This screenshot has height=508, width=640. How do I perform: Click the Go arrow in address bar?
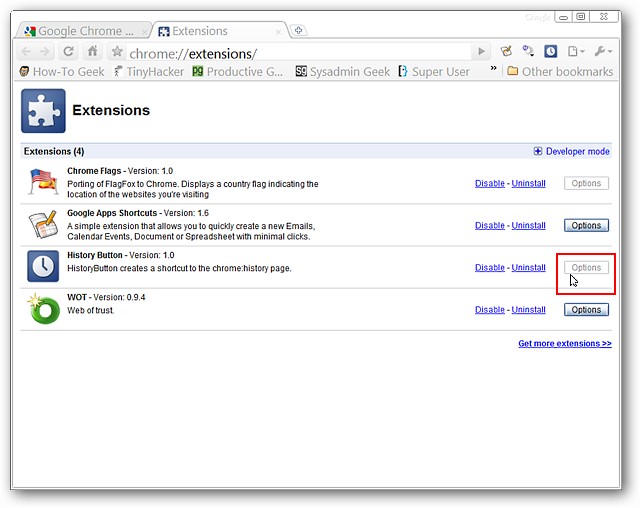[x=481, y=51]
